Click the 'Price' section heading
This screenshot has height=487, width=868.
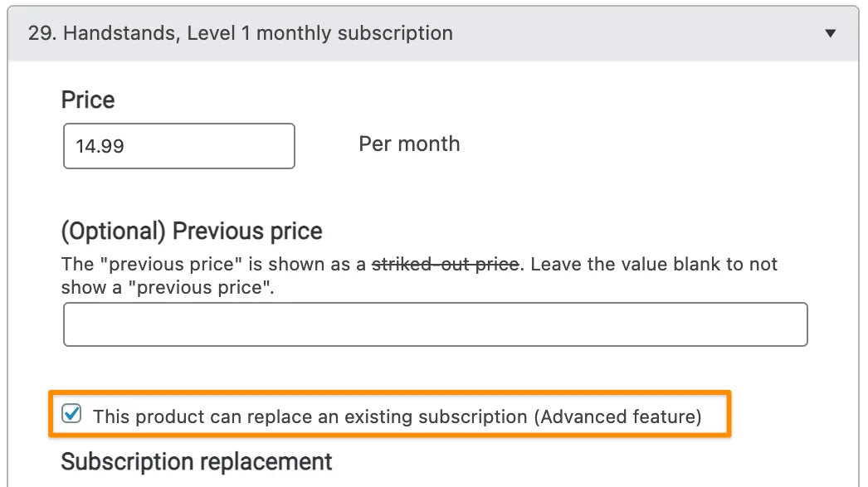point(87,100)
